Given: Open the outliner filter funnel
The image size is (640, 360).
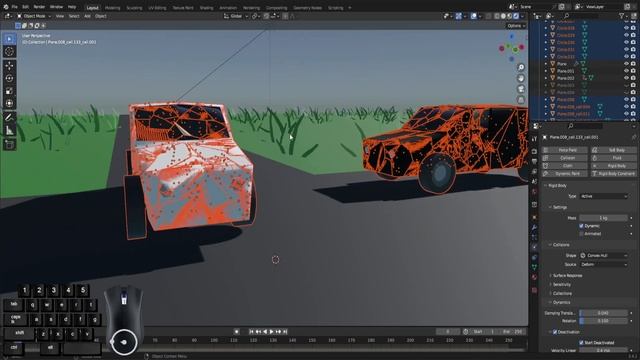Looking at the screenshot, I should (x=622, y=16).
